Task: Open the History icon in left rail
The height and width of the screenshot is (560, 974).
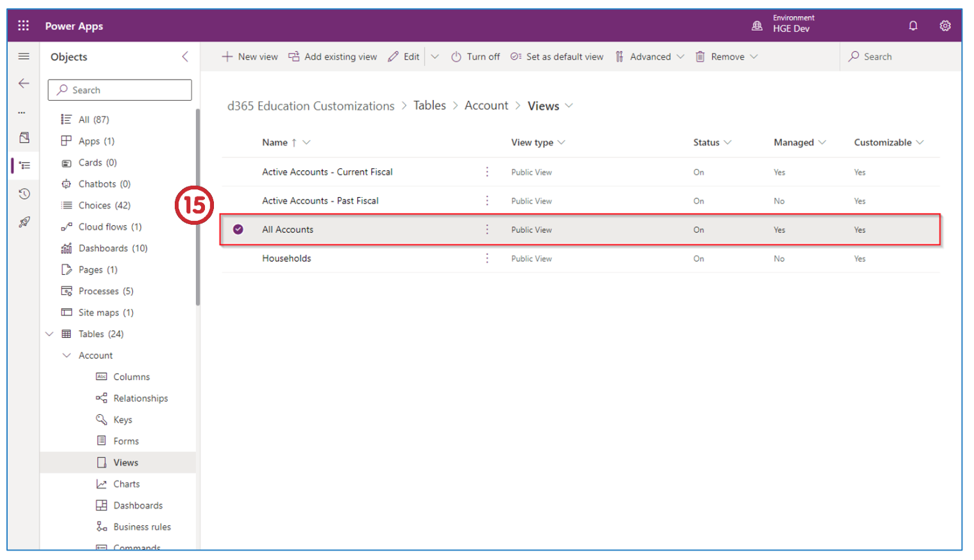Action: (24, 194)
